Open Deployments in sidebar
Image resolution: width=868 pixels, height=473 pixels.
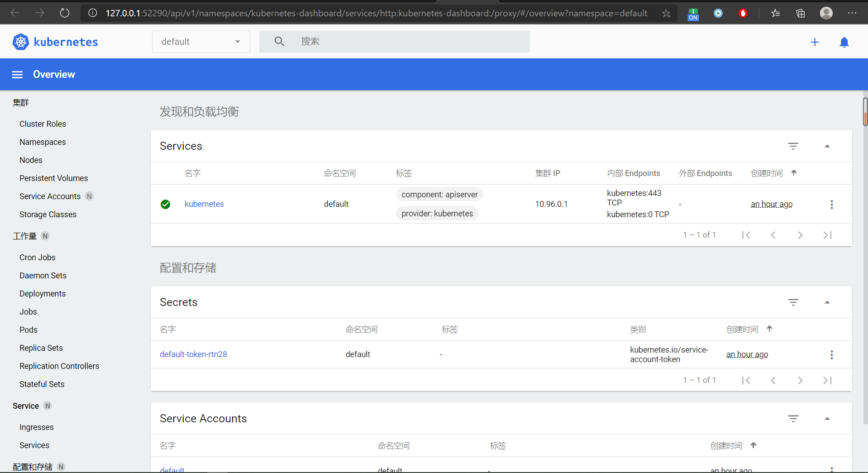point(43,294)
